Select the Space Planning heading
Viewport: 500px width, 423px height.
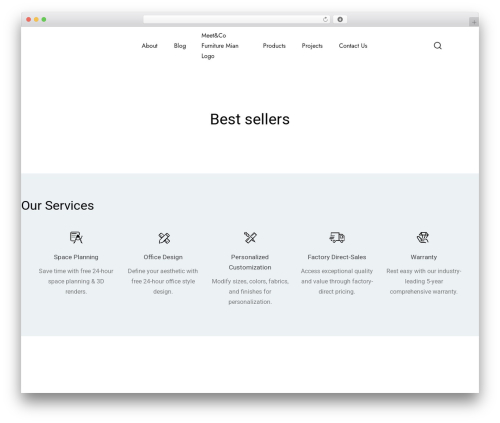click(x=76, y=257)
